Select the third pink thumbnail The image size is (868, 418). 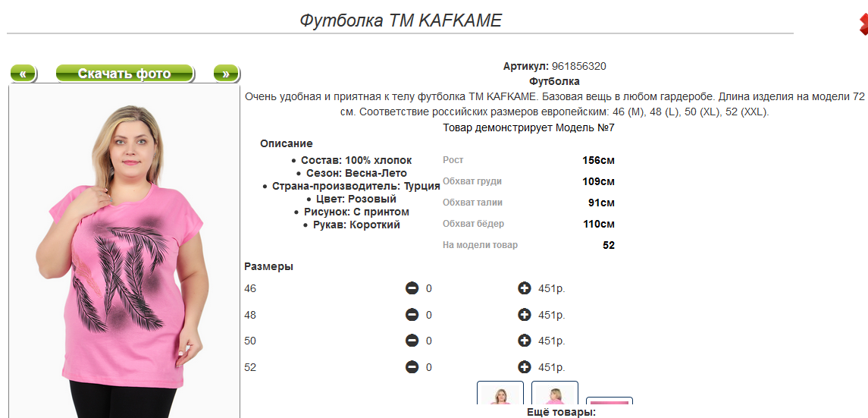pos(609,401)
